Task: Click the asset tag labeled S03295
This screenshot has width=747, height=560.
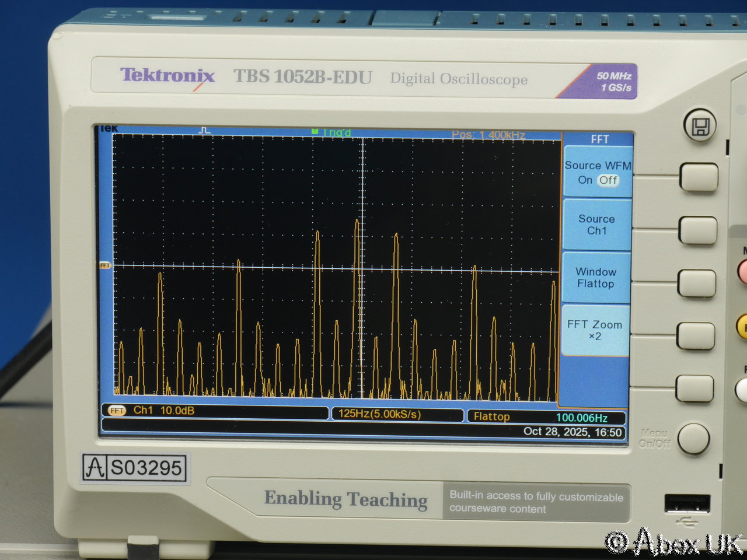Action: 135,468
